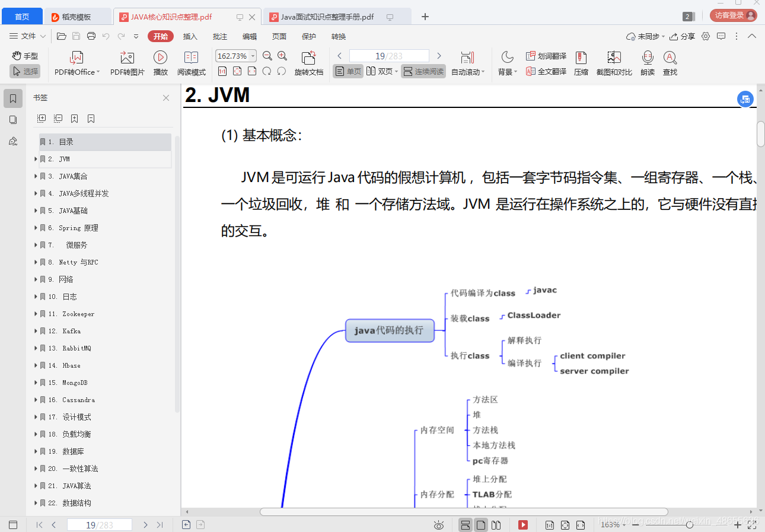Viewport: 765px width, 532px height.
Task: Open the 截图和对比 screenshot tool
Action: pos(614,62)
